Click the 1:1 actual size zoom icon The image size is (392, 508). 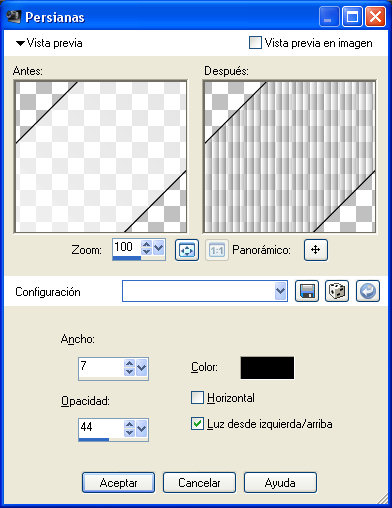click(x=217, y=250)
